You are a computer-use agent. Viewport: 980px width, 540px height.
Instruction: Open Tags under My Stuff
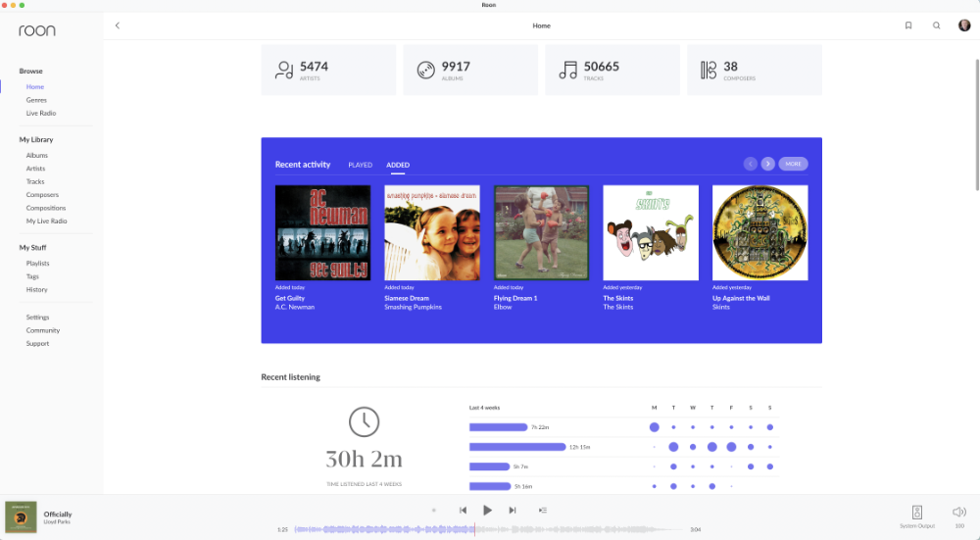32,276
